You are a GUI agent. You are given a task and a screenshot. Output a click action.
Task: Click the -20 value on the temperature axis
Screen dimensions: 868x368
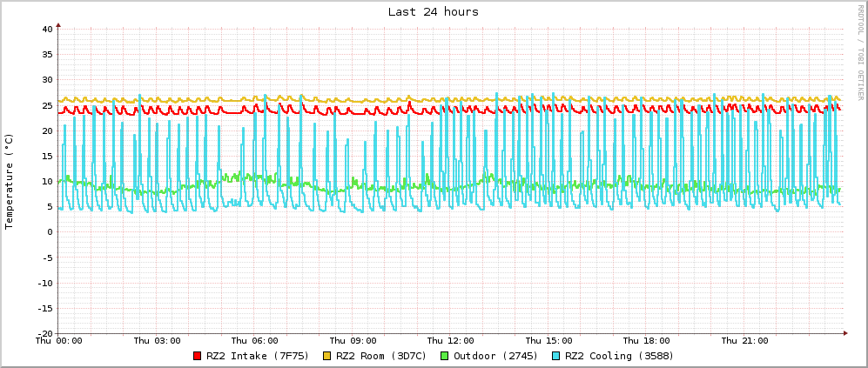tap(45, 333)
